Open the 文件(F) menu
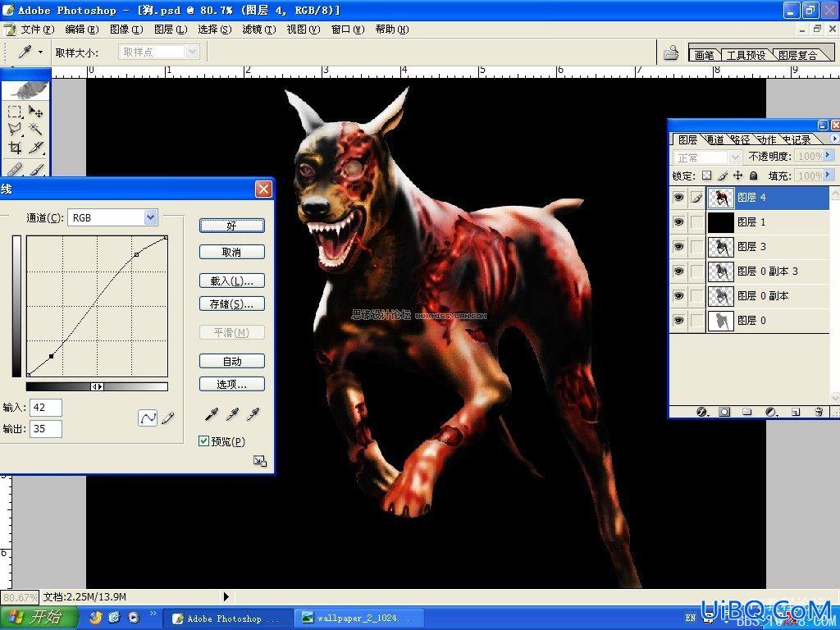 pyautogui.click(x=37, y=30)
